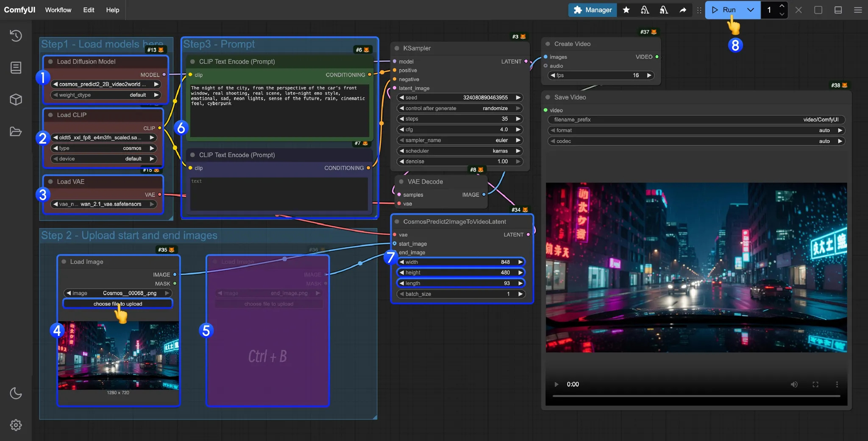Toggle the bottom panel icon in top bar
Viewport: 868px width, 441px height.
[838, 10]
